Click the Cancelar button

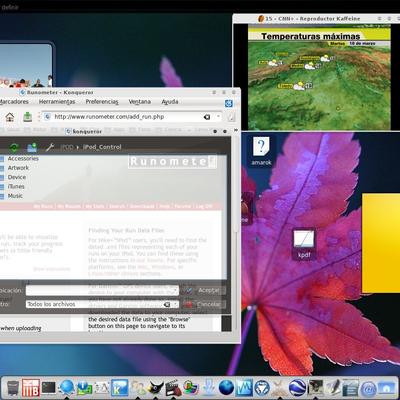click(x=204, y=304)
